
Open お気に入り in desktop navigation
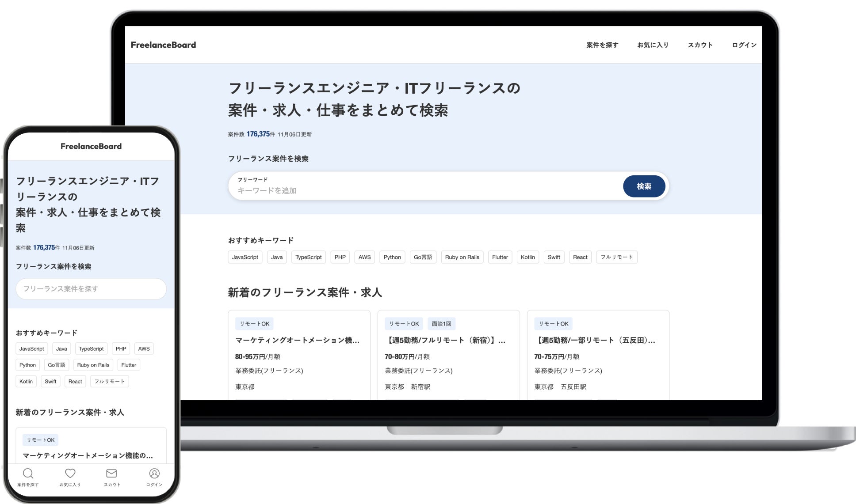point(653,45)
